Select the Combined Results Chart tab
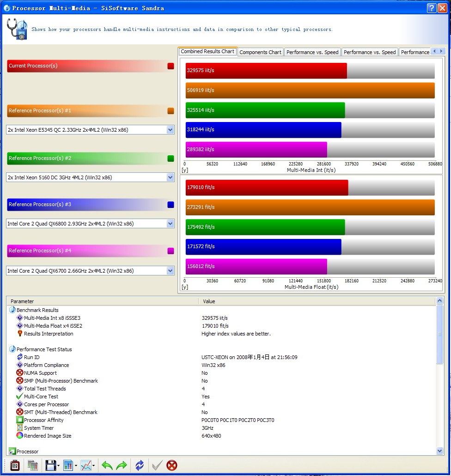 pyautogui.click(x=207, y=52)
